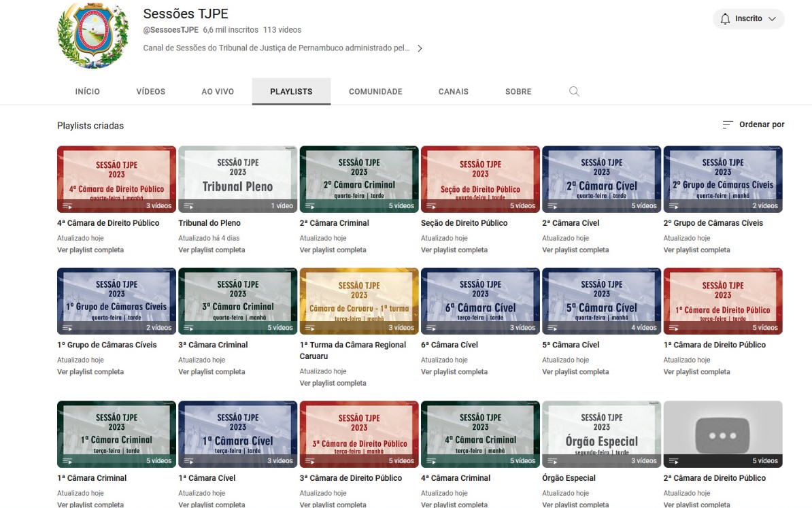Go to the CANAIS tab
This screenshot has height=508, width=812.
tap(453, 92)
